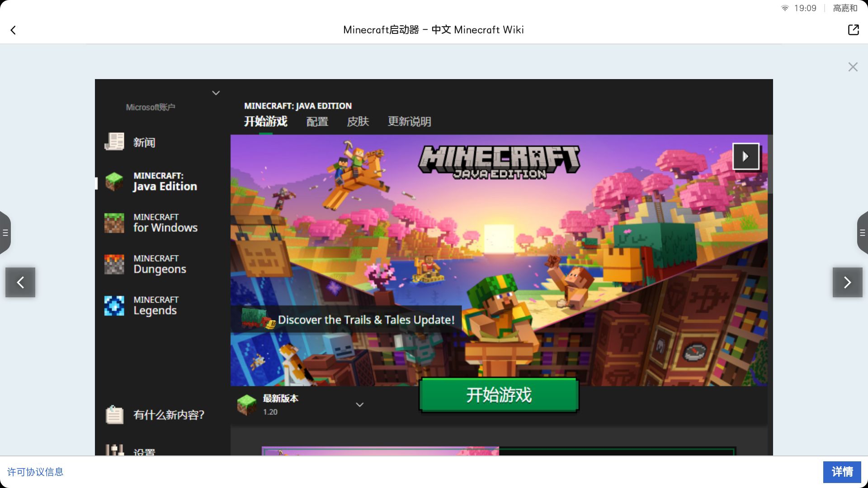Expand the left edge side handle
868x488 pixels.
pyautogui.click(x=5, y=233)
